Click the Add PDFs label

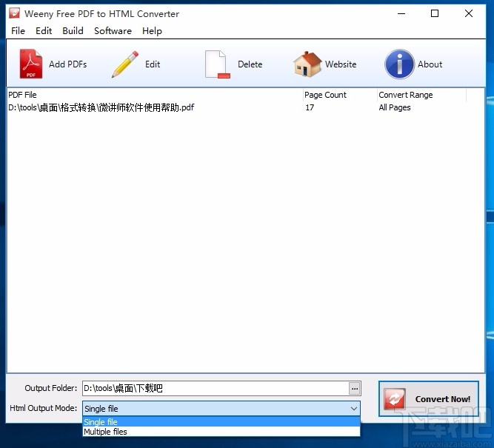[67, 64]
